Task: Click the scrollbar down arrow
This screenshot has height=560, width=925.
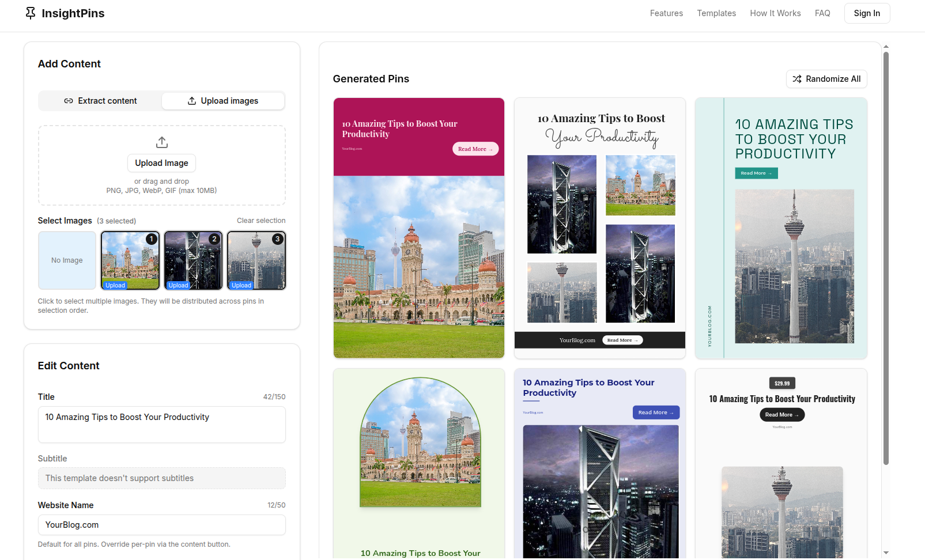Action: [886, 553]
